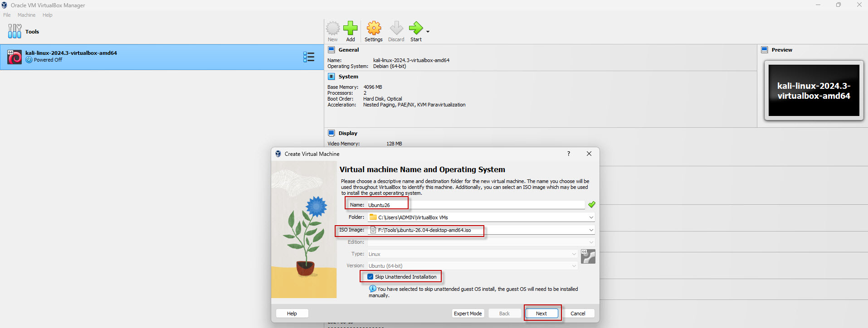Screen dimensions: 868x328
Task: Click the dialog question mark help icon
Action: pyautogui.click(x=569, y=154)
